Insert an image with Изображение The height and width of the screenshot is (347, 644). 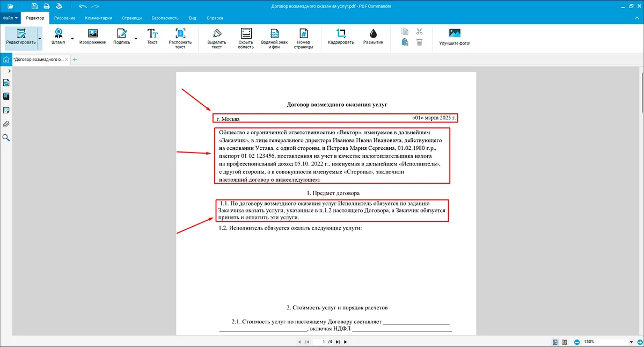(92, 38)
